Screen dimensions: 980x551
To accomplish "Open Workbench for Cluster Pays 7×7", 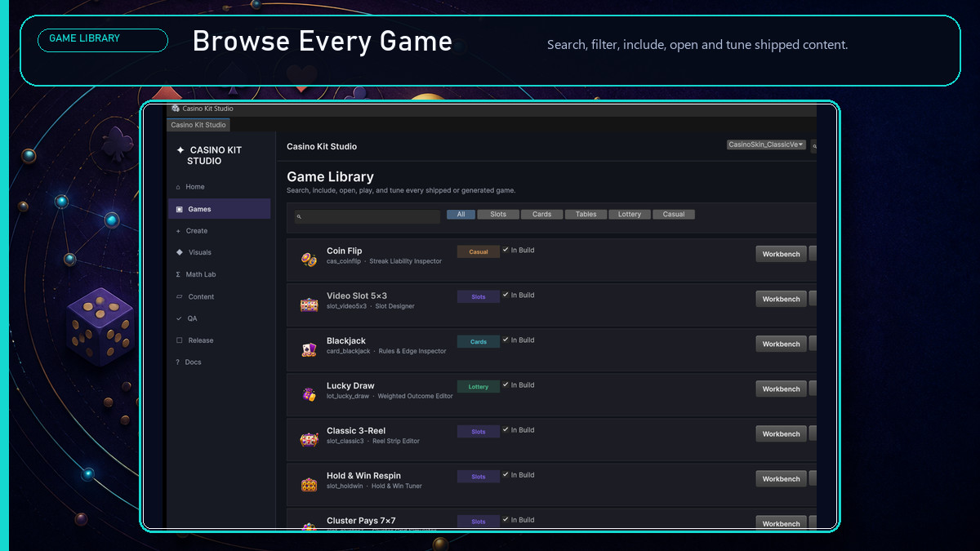I will [x=781, y=523].
